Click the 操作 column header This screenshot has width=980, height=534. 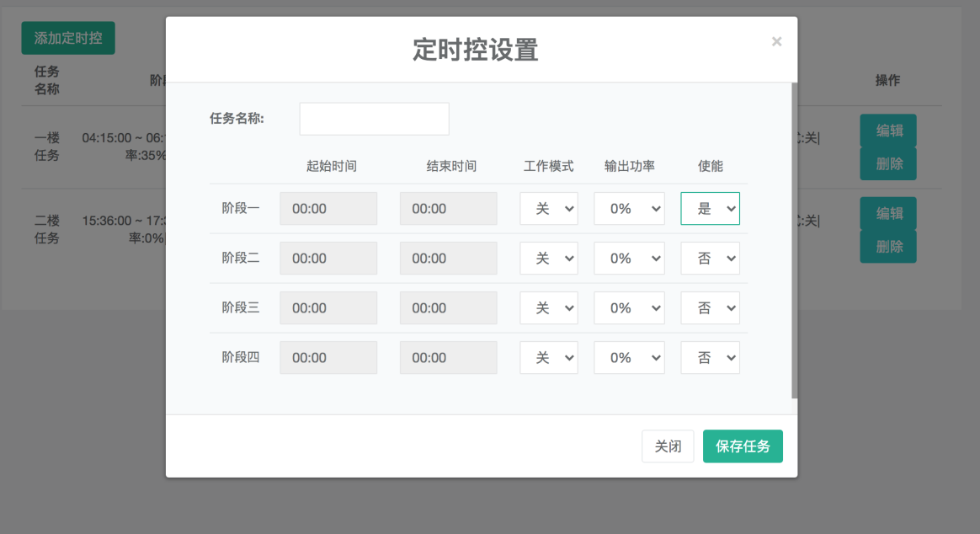(x=887, y=80)
